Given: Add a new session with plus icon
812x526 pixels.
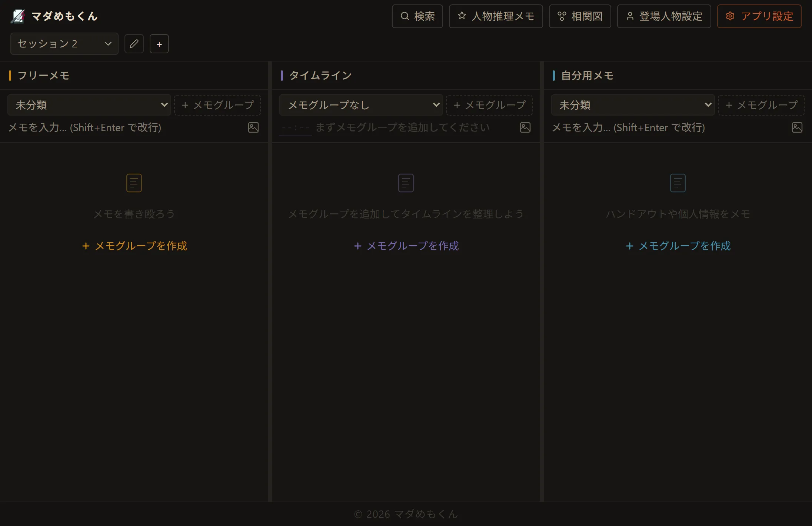Looking at the screenshot, I should coord(159,44).
